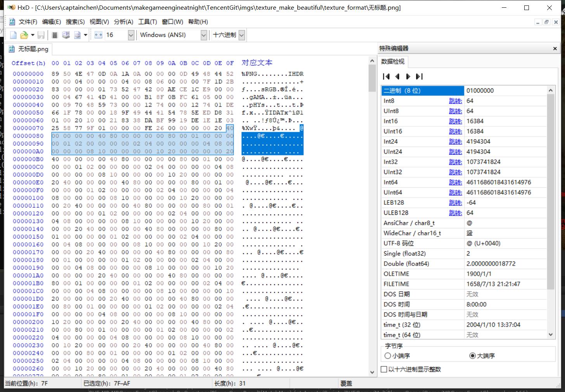Select the FILETIME row in inspector
The image size is (565, 392).
(x=464, y=284)
